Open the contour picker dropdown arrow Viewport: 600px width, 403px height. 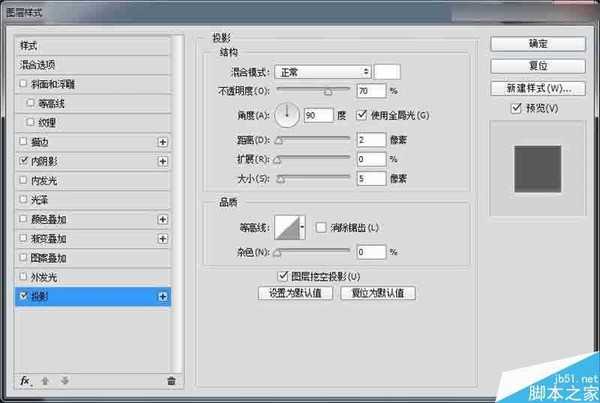(x=302, y=227)
